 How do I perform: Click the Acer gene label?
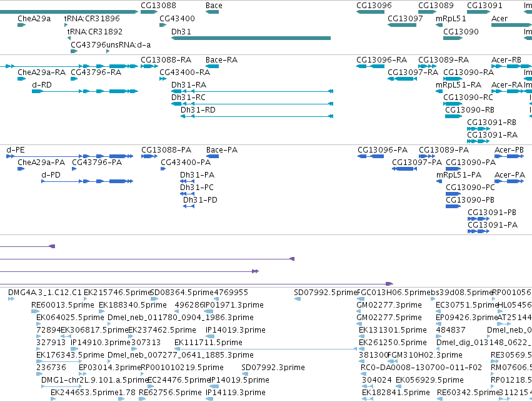pyautogui.click(x=499, y=18)
